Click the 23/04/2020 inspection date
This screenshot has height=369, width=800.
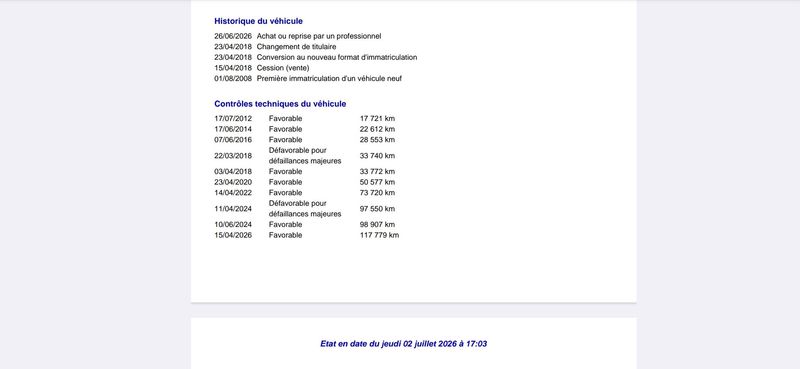pos(233,182)
